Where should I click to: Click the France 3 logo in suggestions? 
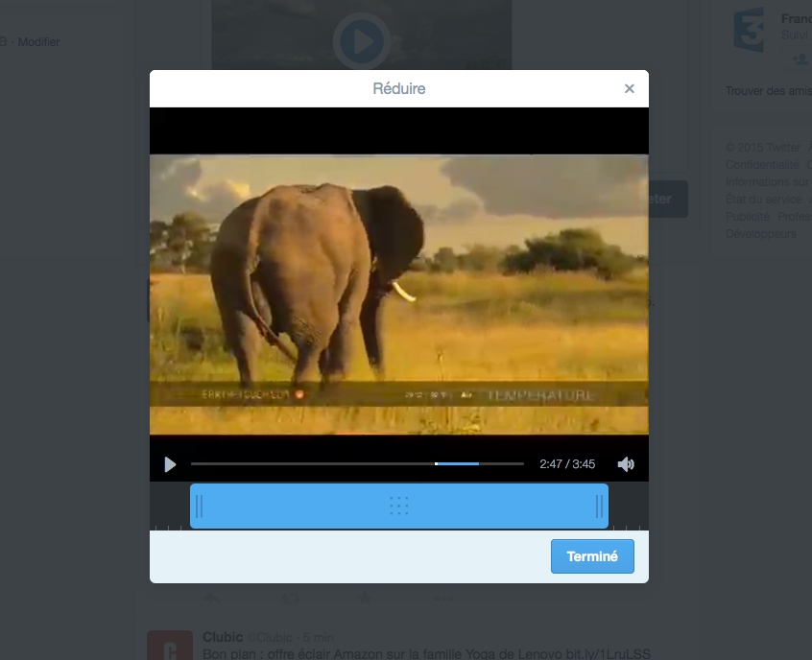749,30
